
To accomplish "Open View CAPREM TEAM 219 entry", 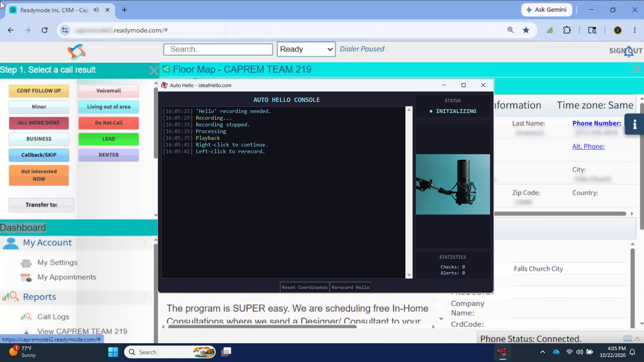I will coord(82,331).
